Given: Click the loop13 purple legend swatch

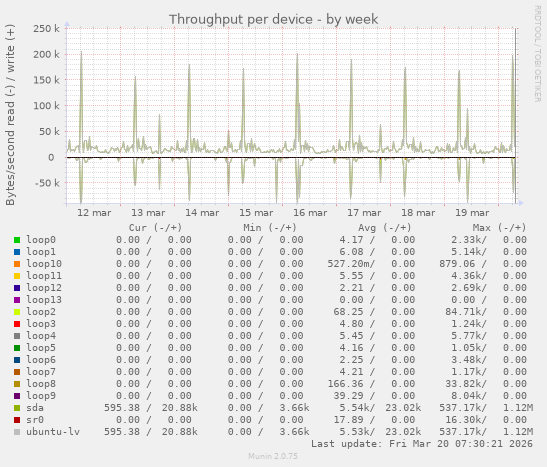Looking at the screenshot, I should click(17, 300).
